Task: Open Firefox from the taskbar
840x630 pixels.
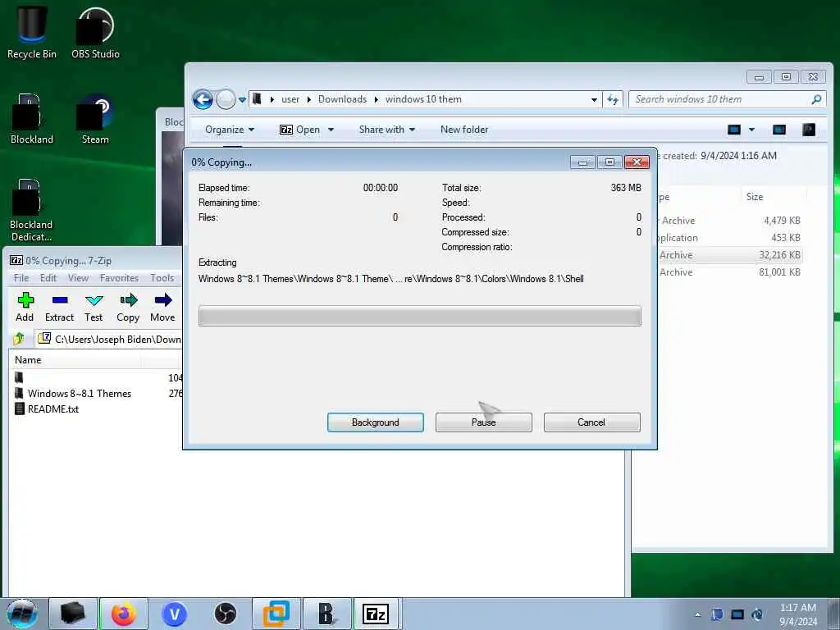Action: (x=123, y=614)
